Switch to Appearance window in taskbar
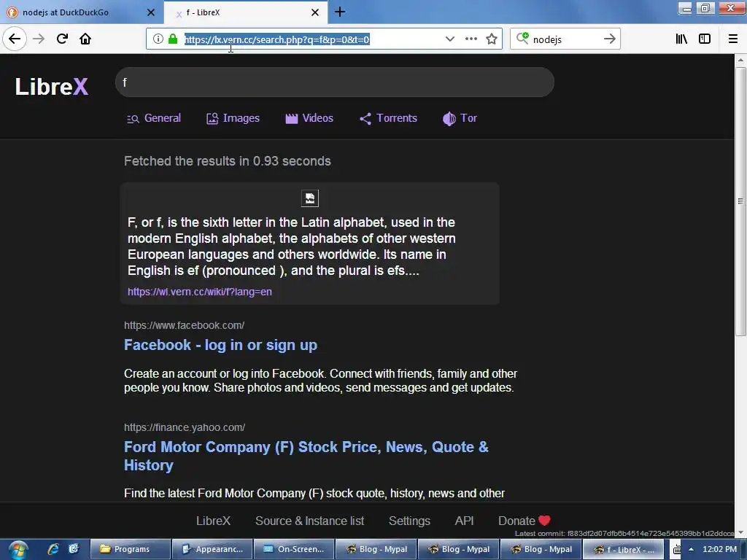Viewport: 747px width, 560px height. pos(212,549)
